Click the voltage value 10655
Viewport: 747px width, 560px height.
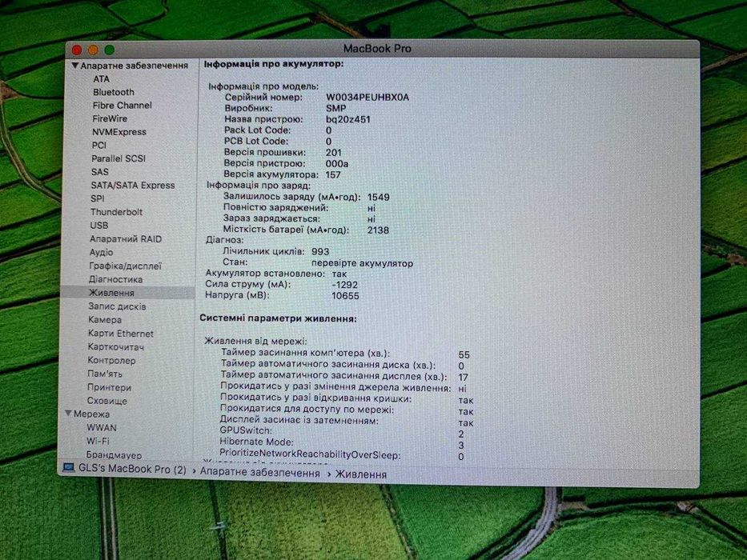point(345,296)
